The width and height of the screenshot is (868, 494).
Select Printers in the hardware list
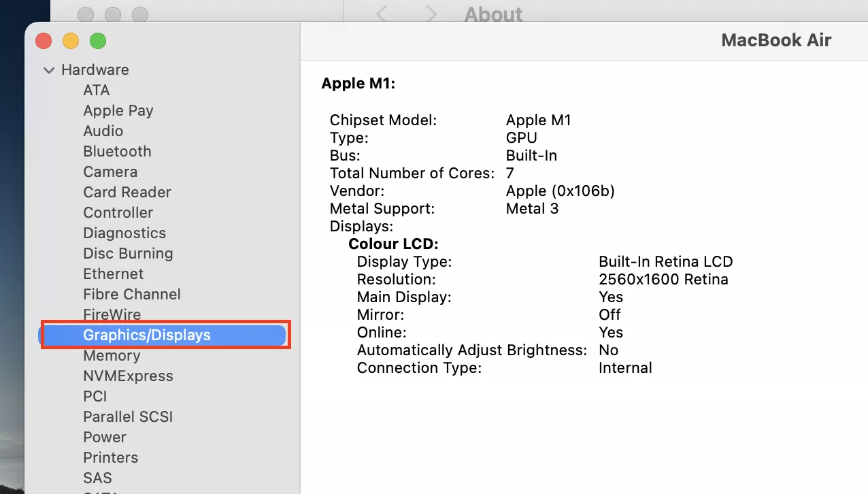pyautogui.click(x=110, y=458)
